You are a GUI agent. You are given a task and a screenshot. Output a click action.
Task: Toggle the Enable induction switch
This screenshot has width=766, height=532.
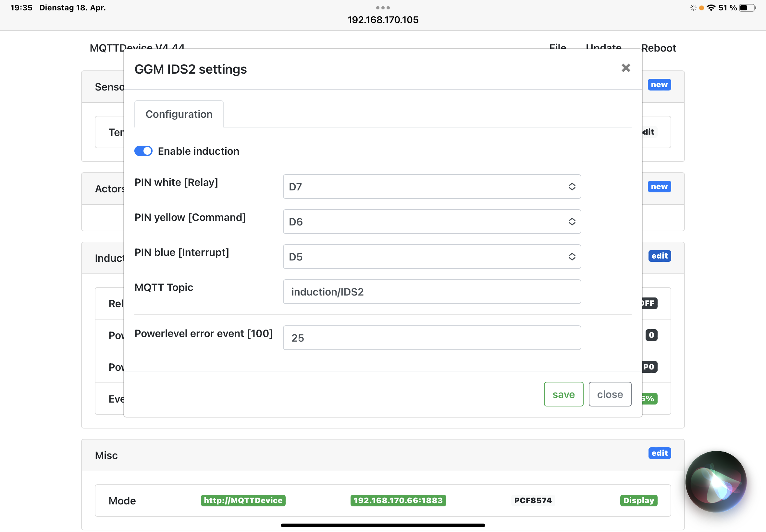(x=143, y=151)
